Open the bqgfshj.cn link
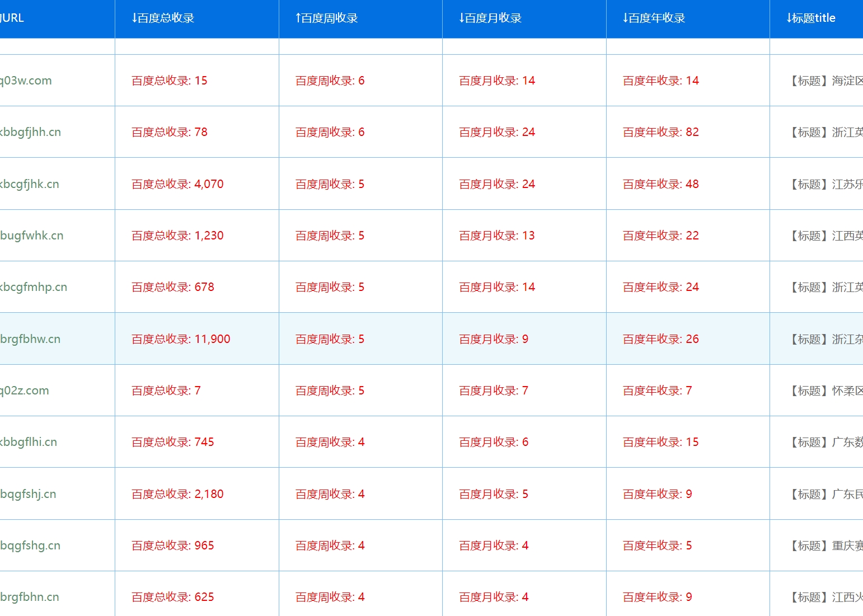 click(28, 494)
